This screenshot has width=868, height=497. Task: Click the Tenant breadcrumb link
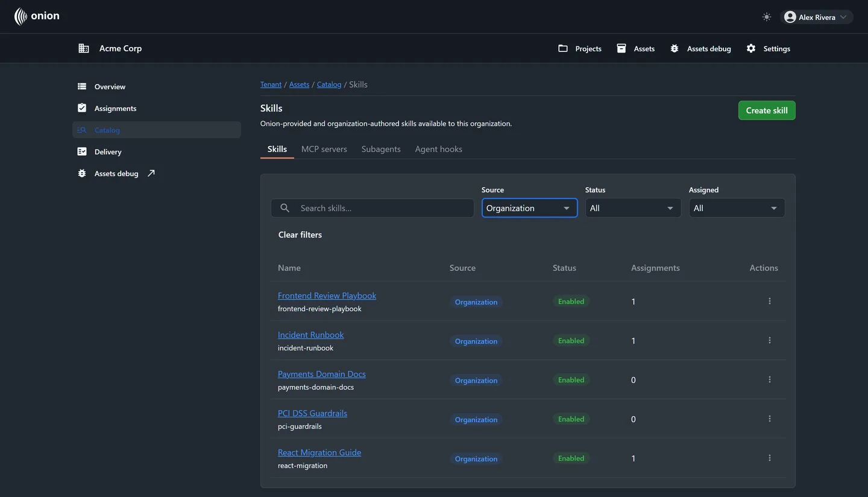click(x=271, y=84)
